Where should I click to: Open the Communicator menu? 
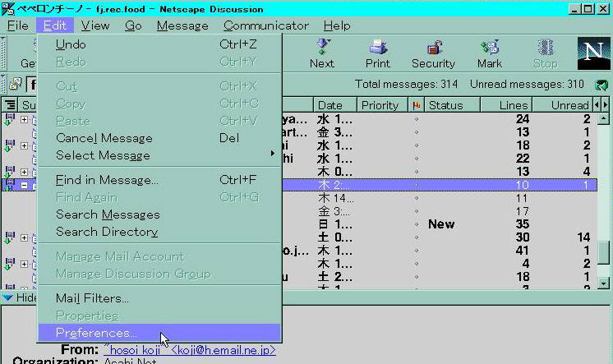point(266,25)
